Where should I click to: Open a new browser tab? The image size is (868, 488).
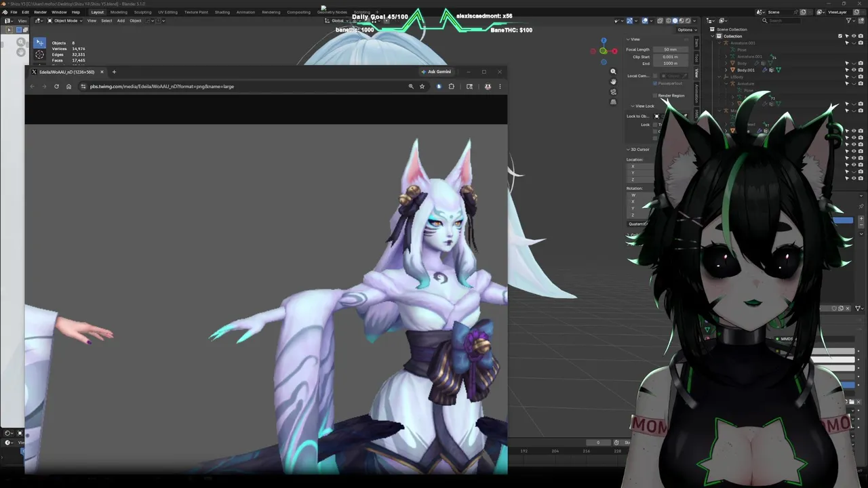[x=114, y=72]
